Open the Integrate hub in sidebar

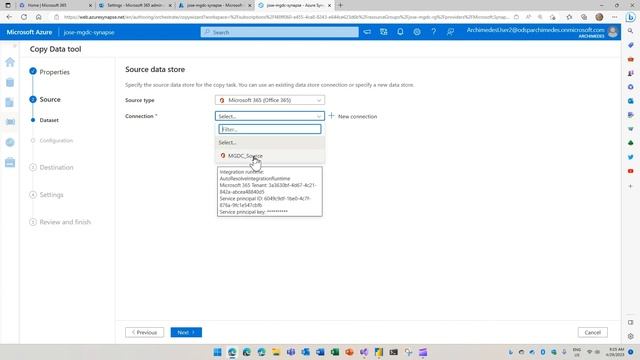(10, 122)
